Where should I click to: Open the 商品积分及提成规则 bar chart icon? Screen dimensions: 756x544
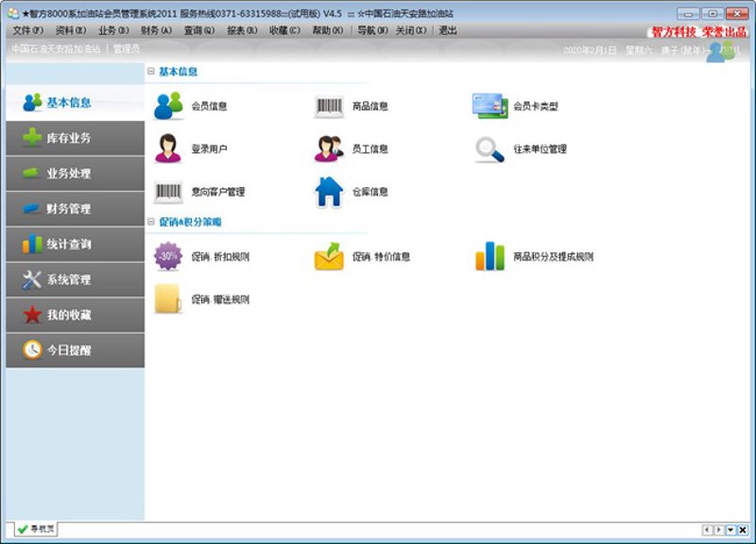490,256
